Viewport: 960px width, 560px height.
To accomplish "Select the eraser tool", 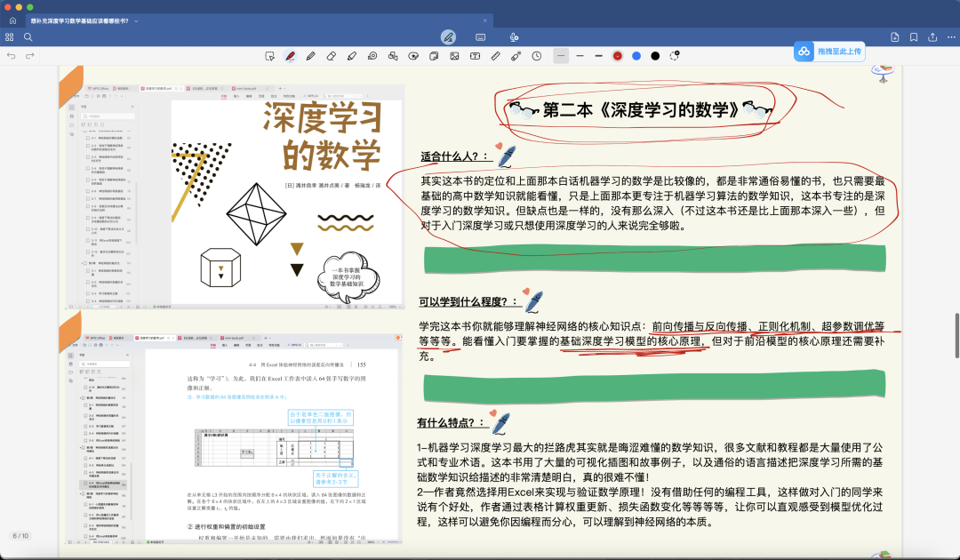I will pos(332,56).
